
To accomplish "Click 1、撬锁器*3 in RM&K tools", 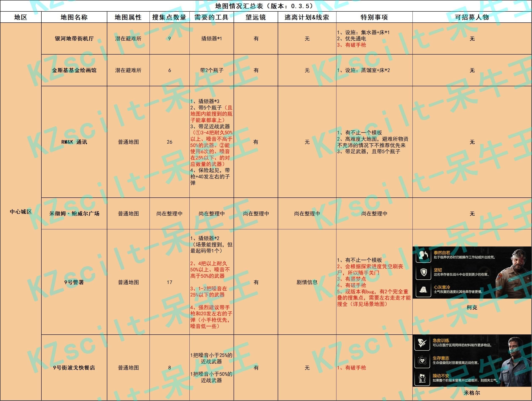I will point(205,101).
